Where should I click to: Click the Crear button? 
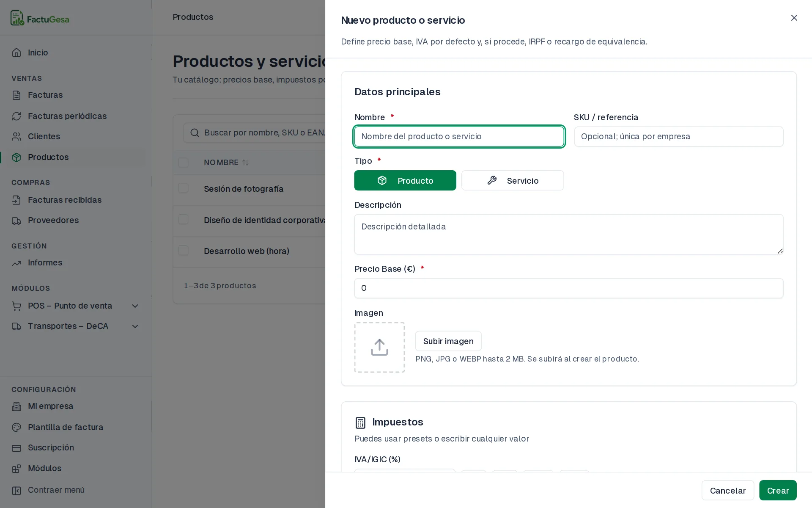coord(778,490)
